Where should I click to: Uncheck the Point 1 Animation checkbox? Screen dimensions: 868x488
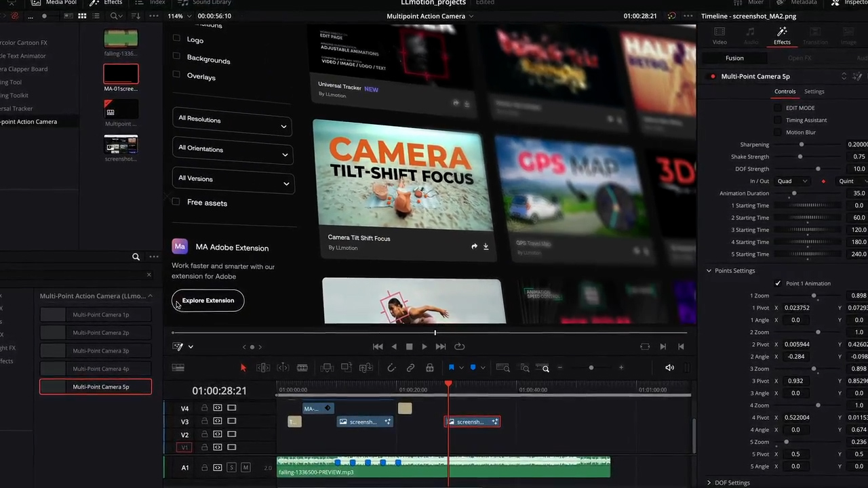click(778, 283)
